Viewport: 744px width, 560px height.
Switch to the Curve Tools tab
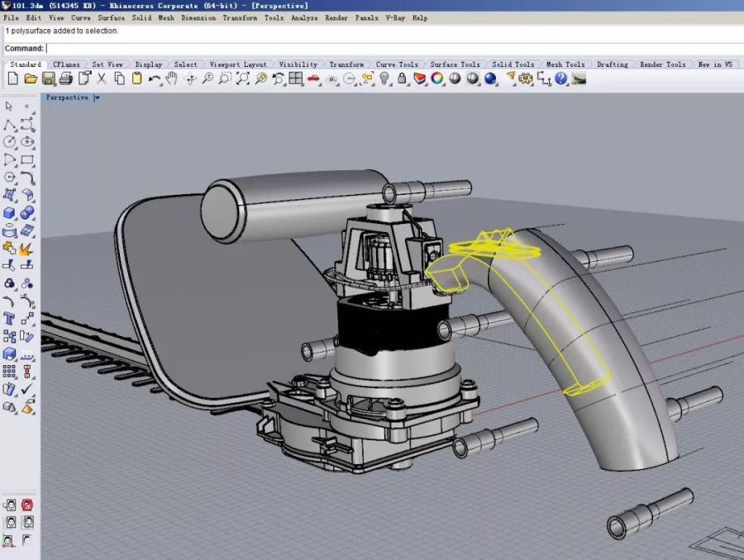click(397, 64)
